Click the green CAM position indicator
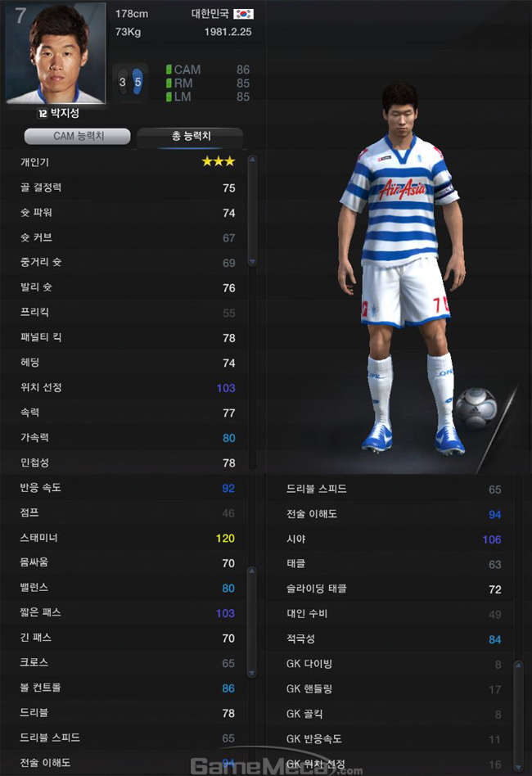 (x=169, y=70)
